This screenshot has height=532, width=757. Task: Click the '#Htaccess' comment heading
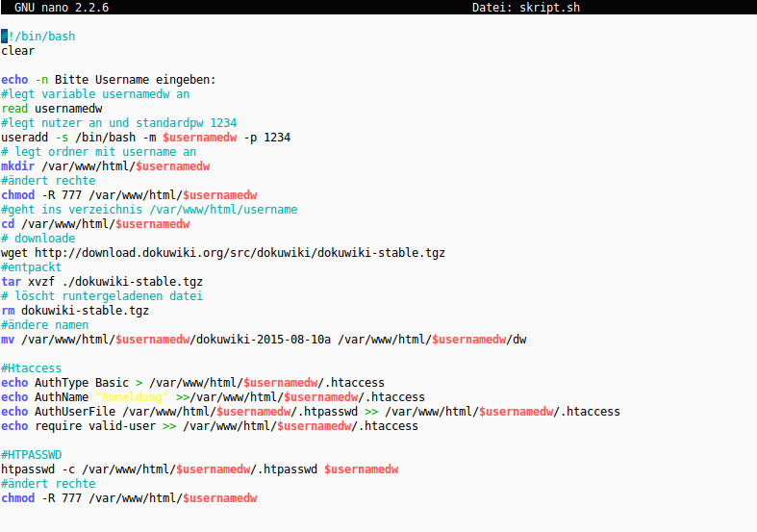point(32,368)
